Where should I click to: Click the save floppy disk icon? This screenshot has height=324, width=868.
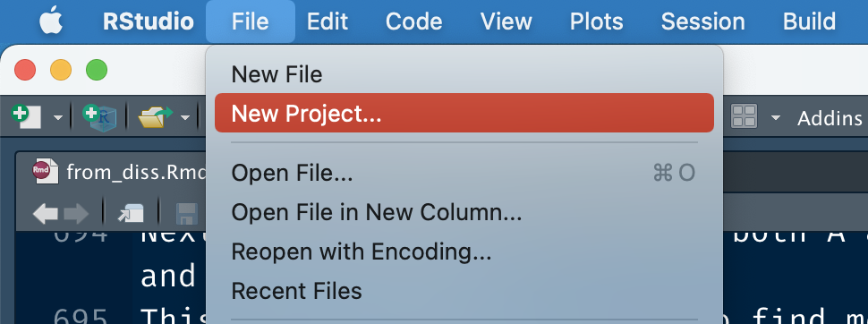tap(186, 214)
